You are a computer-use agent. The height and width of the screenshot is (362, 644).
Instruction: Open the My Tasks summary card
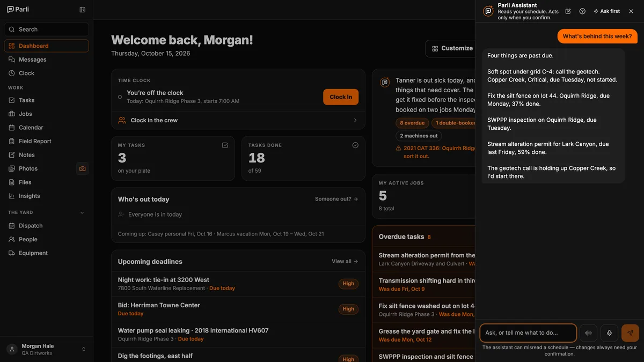[x=173, y=158]
